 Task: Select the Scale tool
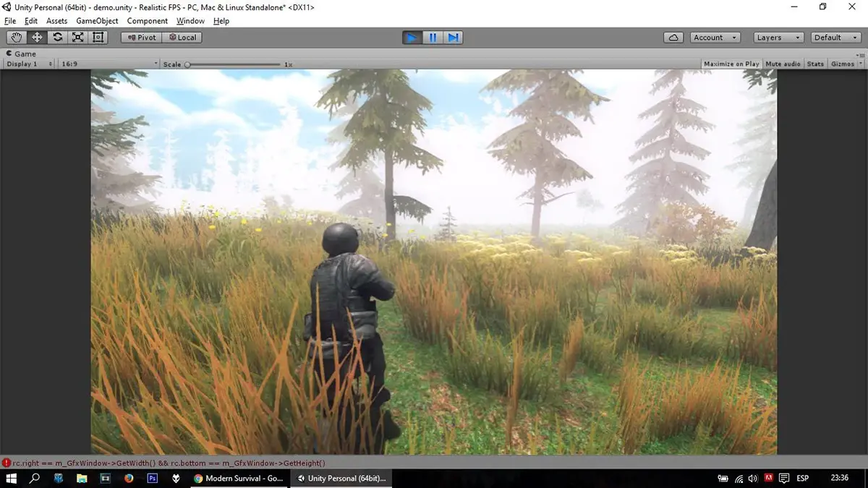[x=77, y=38]
